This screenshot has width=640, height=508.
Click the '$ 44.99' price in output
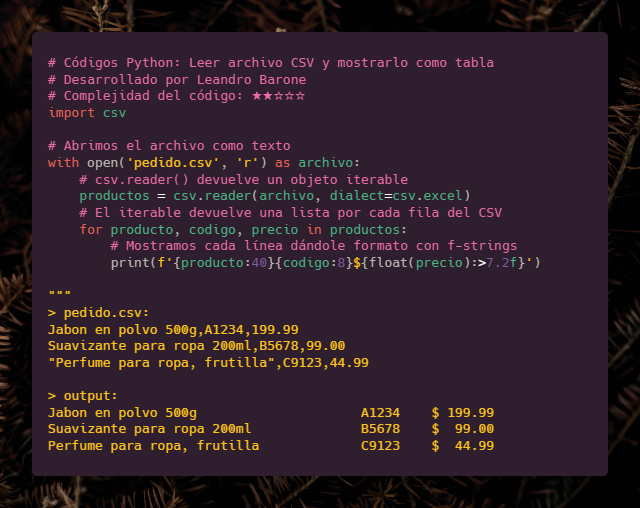click(463, 445)
